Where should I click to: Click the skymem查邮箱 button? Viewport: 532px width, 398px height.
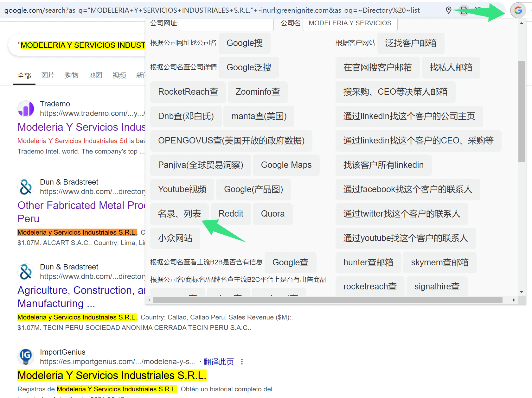(440, 262)
